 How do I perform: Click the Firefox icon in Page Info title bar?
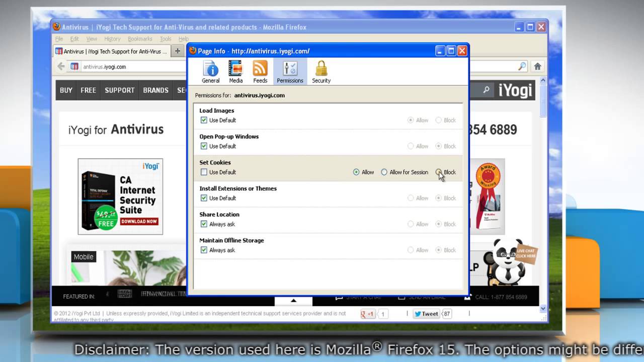coord(193,51)
